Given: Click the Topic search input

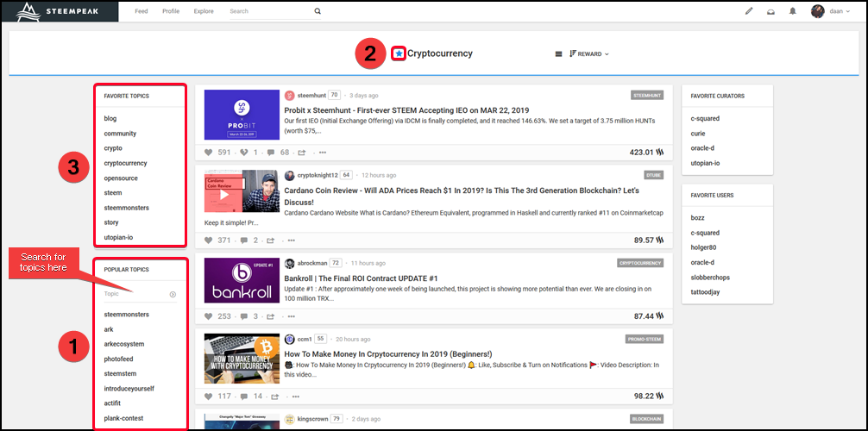Looking at the screenshot, I should click(x=135, y=294).
